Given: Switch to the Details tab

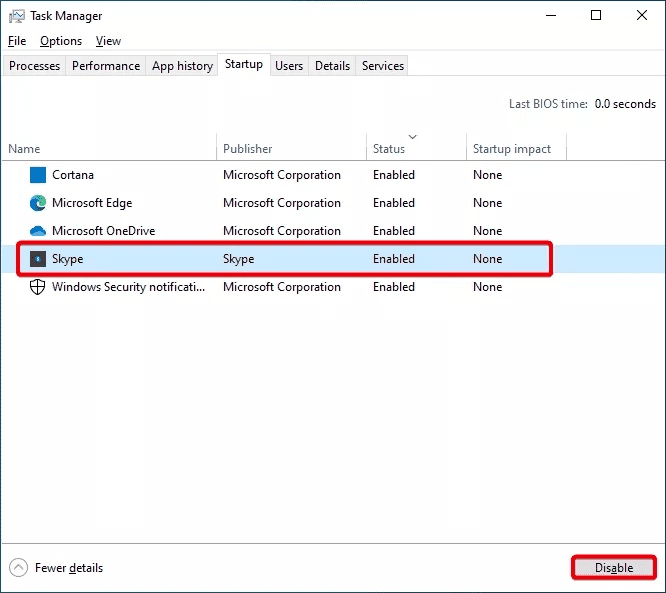Looking at the screenshot, I should [332, 66].
